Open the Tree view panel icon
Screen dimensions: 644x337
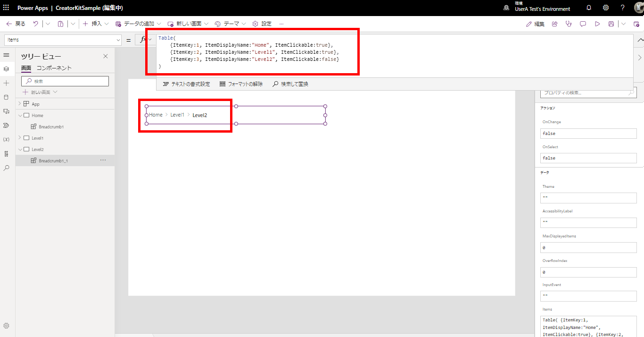7,69
